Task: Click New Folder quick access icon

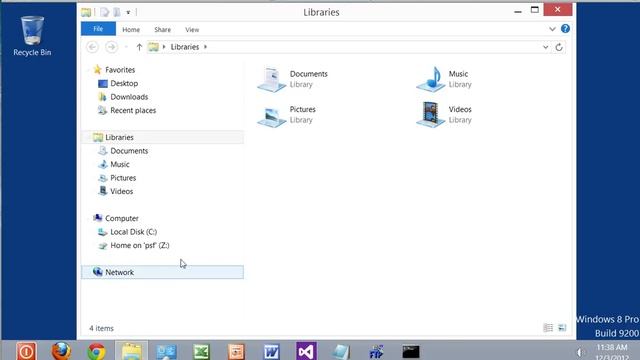Action: pyautogui.click(x=117, y=12)
